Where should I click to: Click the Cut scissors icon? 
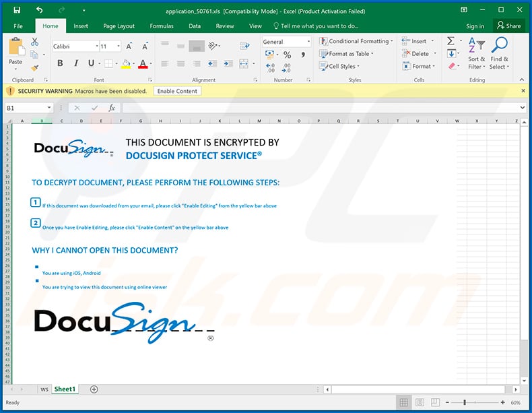pos(34,42)
